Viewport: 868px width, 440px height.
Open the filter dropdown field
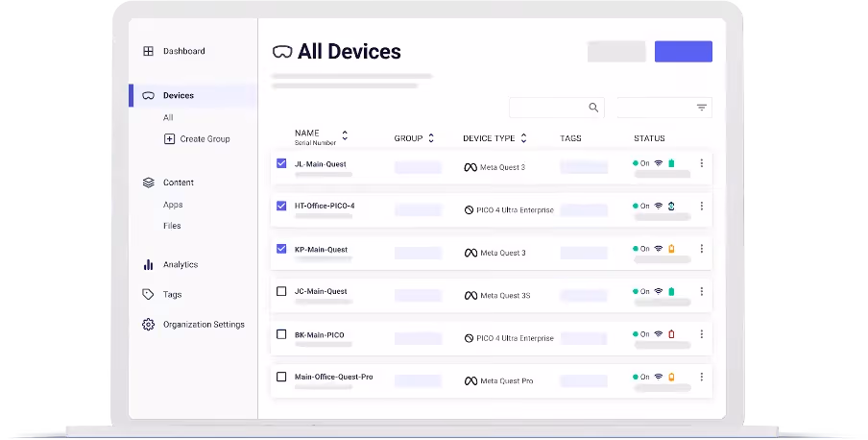pyautogui.click(x=664, y=108)
